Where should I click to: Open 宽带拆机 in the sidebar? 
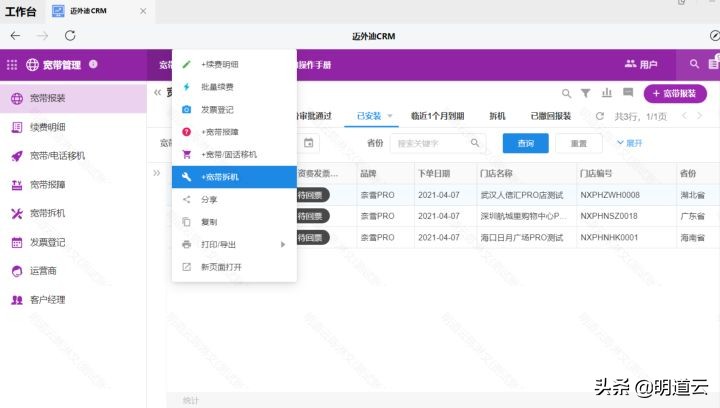coord(73,213)
